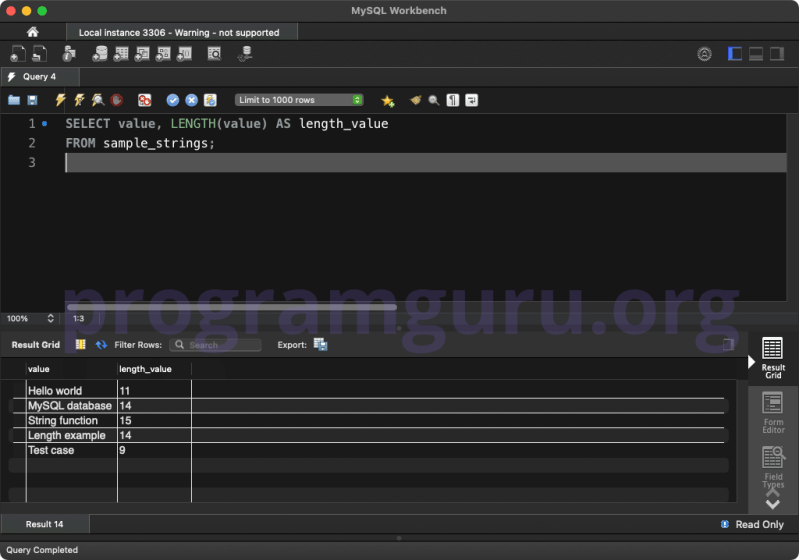Reconnect to DBMS icon
Screen dimensions: 799x560
pyautogui.click(x=246, y=54)
